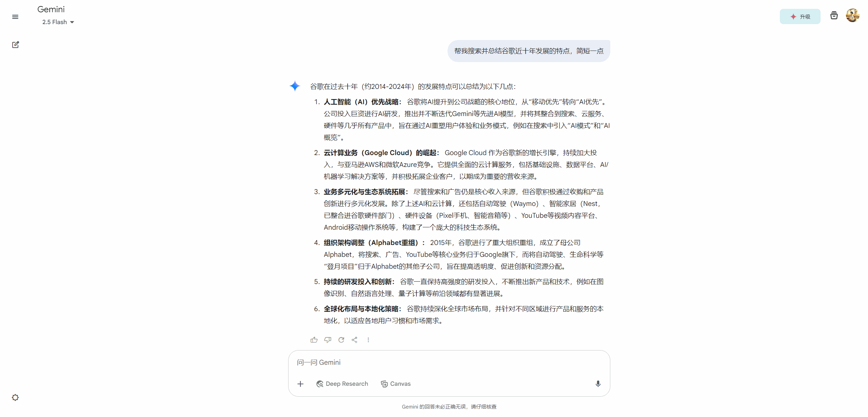
Task: Click the 升级 upgrade button
Action: [800, 17]
